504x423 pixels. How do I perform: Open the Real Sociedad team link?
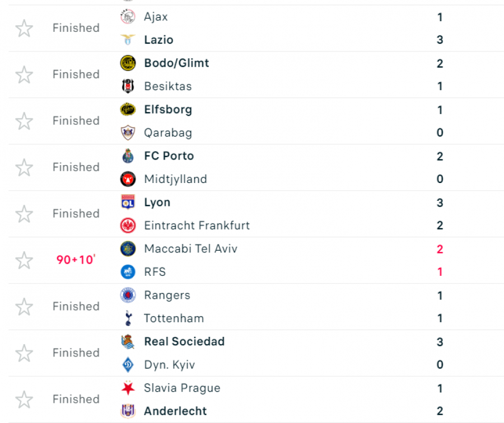click(184, 341)
